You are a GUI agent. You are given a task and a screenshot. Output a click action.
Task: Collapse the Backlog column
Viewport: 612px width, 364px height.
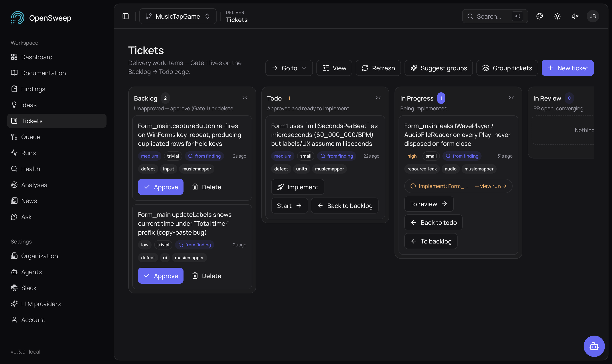point(245,98)
